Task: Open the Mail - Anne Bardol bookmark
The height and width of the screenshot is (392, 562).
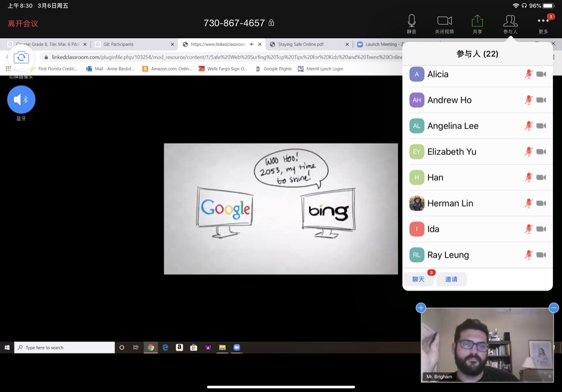Action: click(x=110, y=69)
